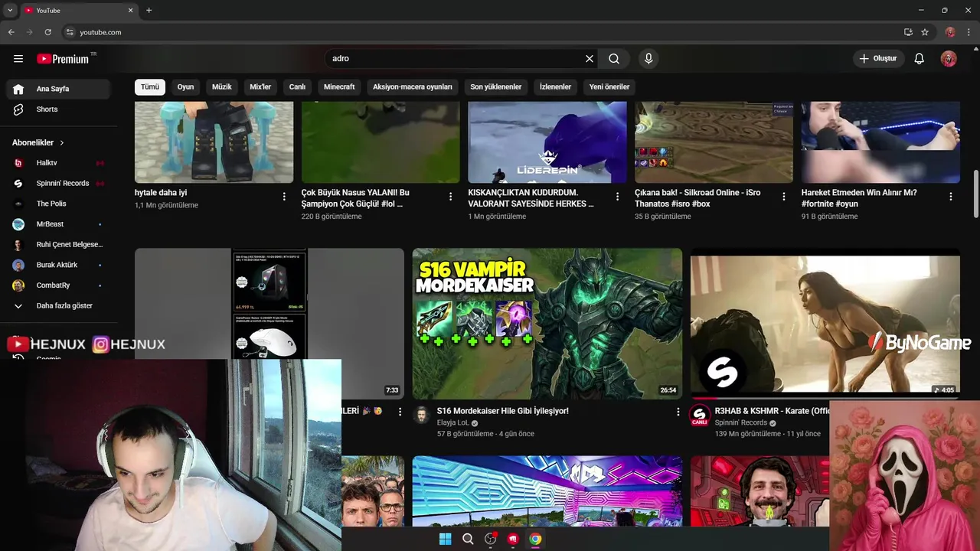Click the Elayja LoL channel name
The width and height of the screenshot is (980, 551).
452,422
